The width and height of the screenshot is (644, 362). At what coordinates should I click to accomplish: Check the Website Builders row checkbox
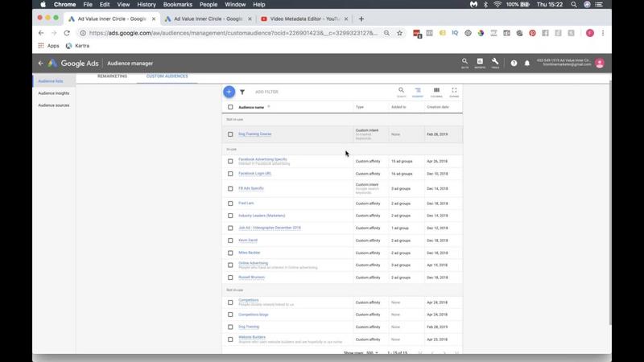point(230,339)
